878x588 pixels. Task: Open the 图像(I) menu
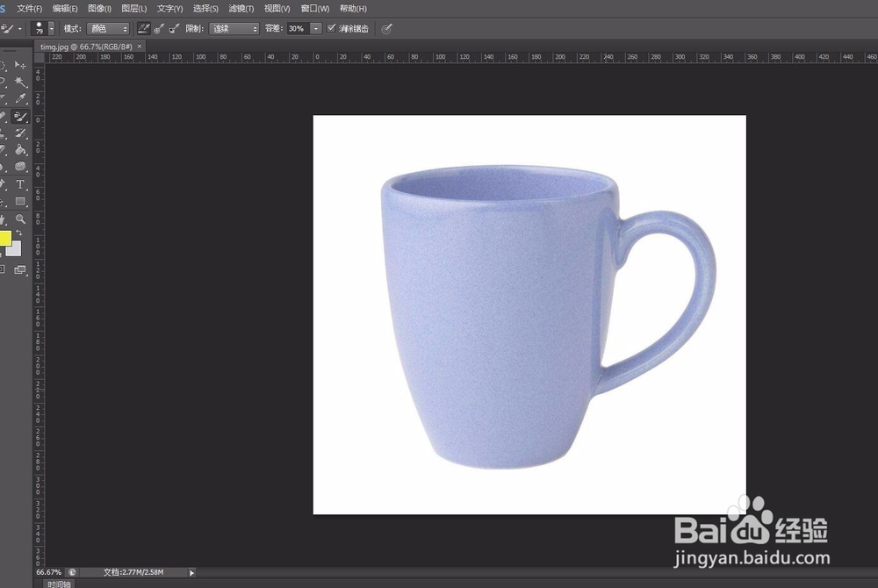coord(100,9)
